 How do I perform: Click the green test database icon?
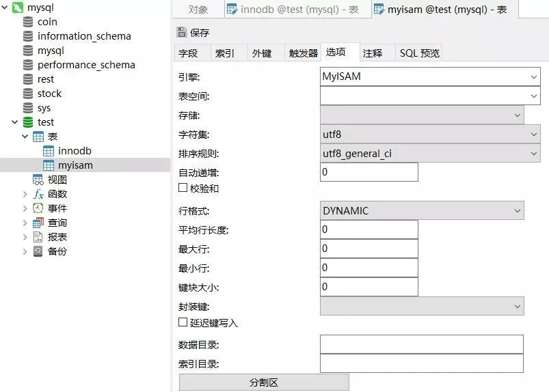pos(28,122)
